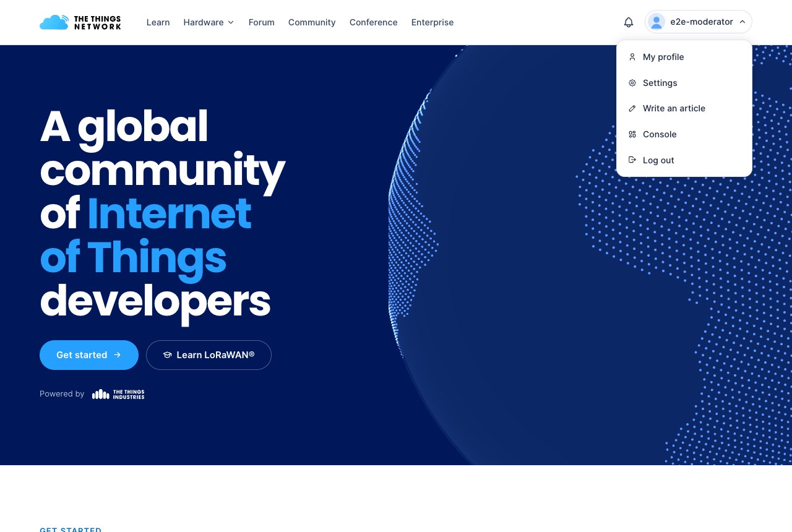Viewport: 792px width, 532px height.
Task: Click the arrow icon on Get started
Action: 118,355
